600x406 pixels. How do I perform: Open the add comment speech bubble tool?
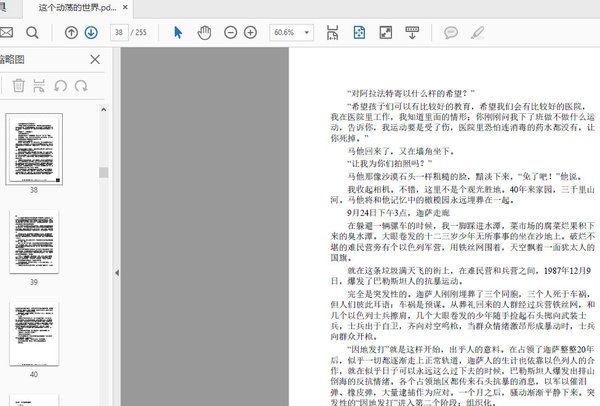pyautogui.click(x=451, y=33)
